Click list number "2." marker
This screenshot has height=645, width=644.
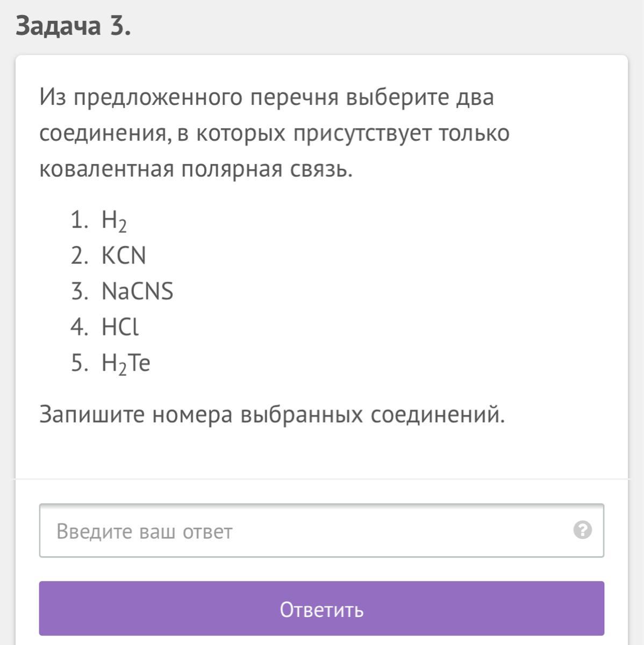pos(79,256)
